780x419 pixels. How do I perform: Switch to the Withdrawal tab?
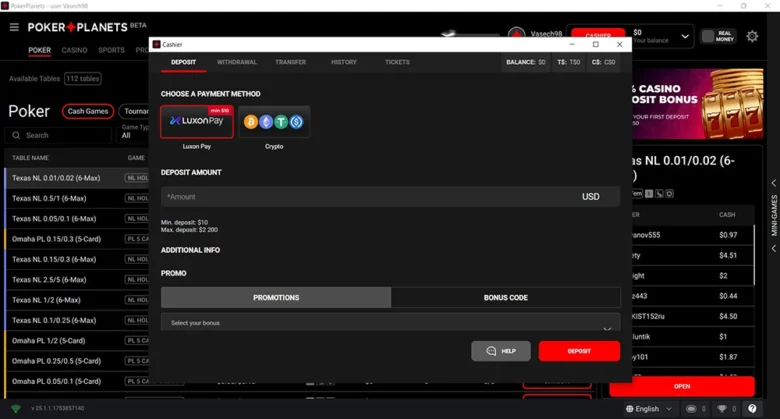tap(237, 62)
